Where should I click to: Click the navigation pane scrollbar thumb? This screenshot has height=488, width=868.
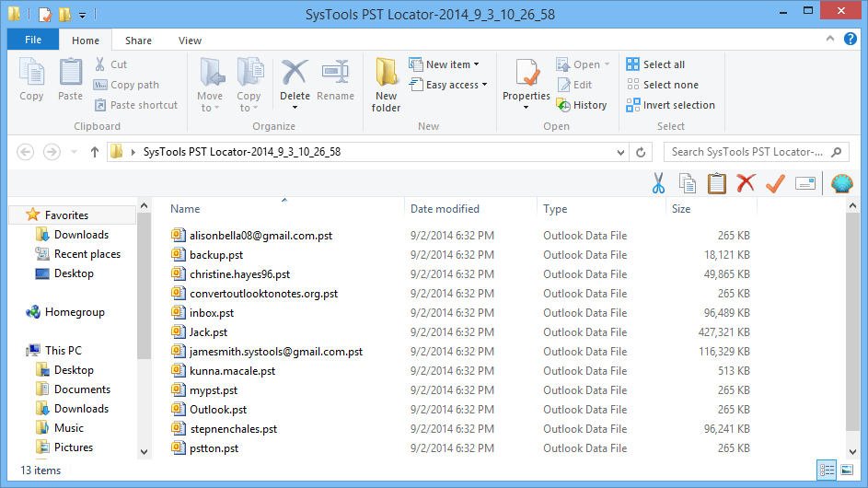(144, 285)
